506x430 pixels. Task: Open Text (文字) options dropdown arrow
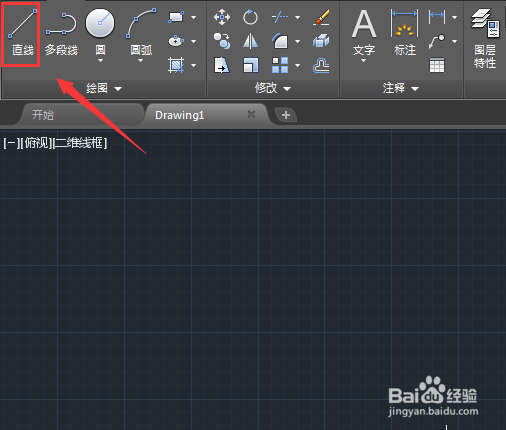tap(364, 61)
